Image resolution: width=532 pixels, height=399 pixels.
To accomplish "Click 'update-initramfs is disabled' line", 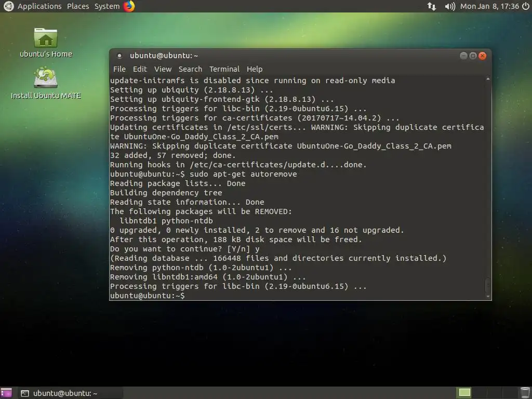I will pos(252,81).
